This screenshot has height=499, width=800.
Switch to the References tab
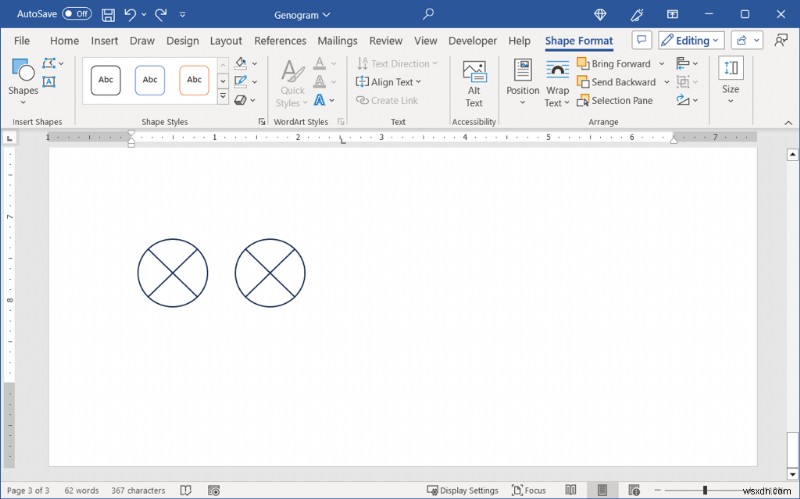click(x=280, y=41)
